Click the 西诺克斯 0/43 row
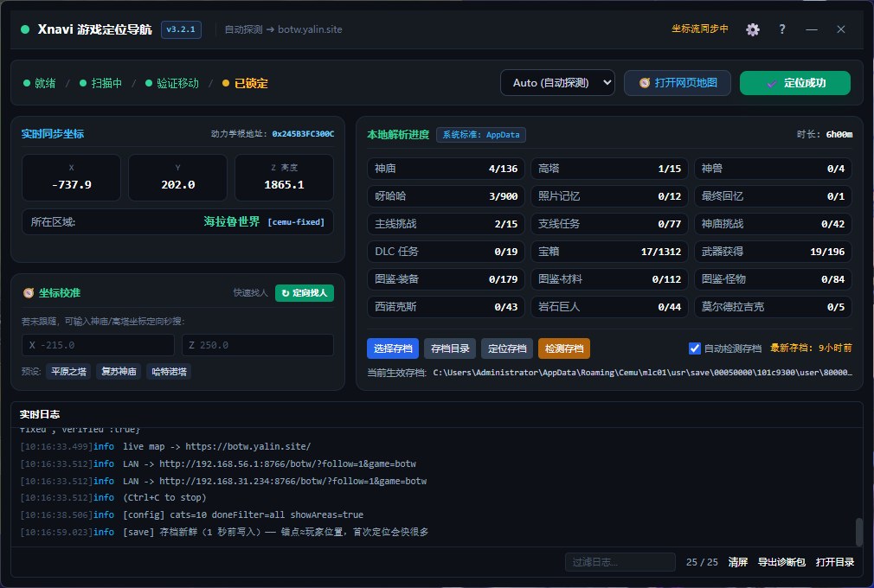Image resolution: width=874 pixels, height=588 pixels. 446,307
